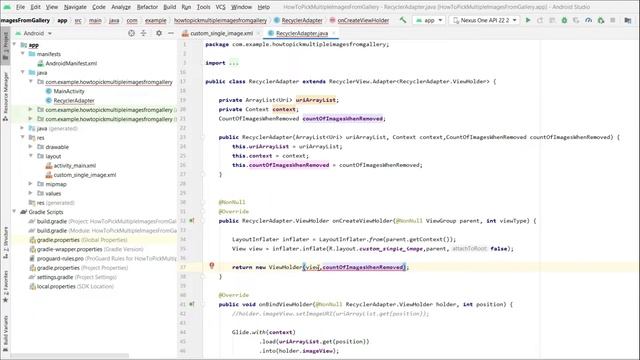Open the Profiler gauge icon in toolbar
The width and height of the screenshot is (640, 360).
(588, 20)
